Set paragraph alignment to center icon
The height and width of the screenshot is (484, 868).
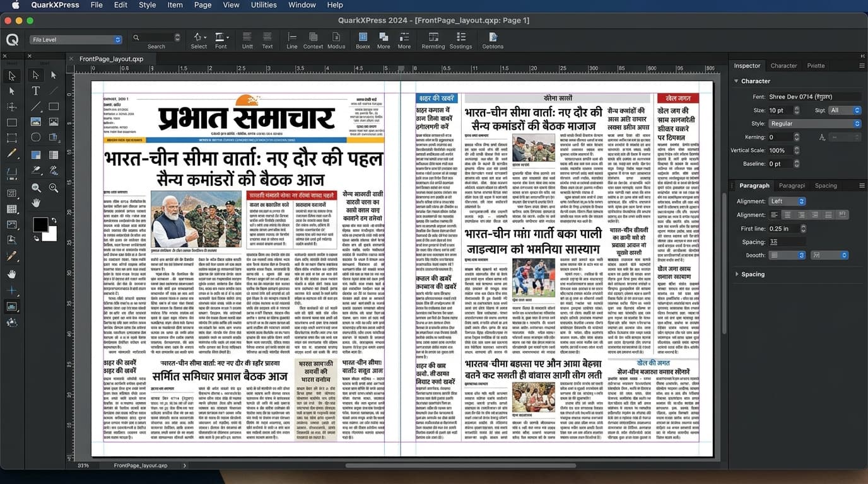pos(788,215)
